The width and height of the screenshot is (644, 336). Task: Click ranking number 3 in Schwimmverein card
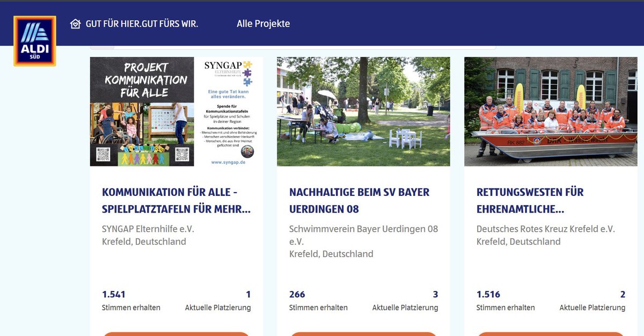click(x=435, y=294)
